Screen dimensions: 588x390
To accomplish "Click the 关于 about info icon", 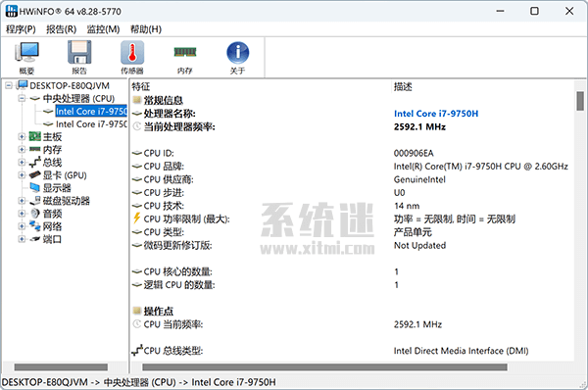I will click(x=238, y=53).
